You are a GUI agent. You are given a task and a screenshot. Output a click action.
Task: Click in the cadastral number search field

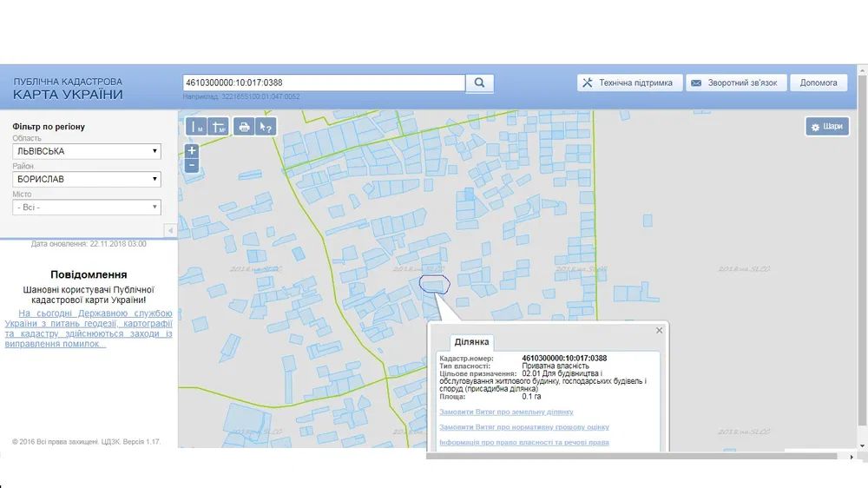pos(324,83)
